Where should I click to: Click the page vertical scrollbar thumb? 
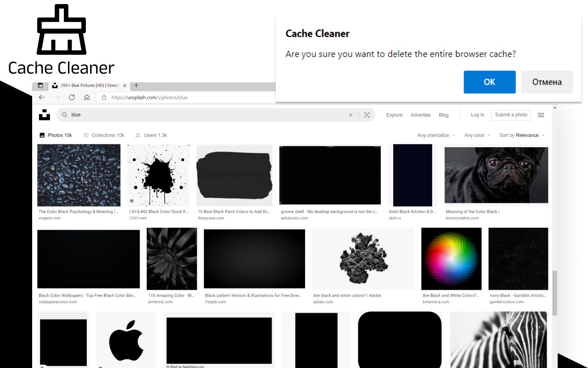coord(554,293)
